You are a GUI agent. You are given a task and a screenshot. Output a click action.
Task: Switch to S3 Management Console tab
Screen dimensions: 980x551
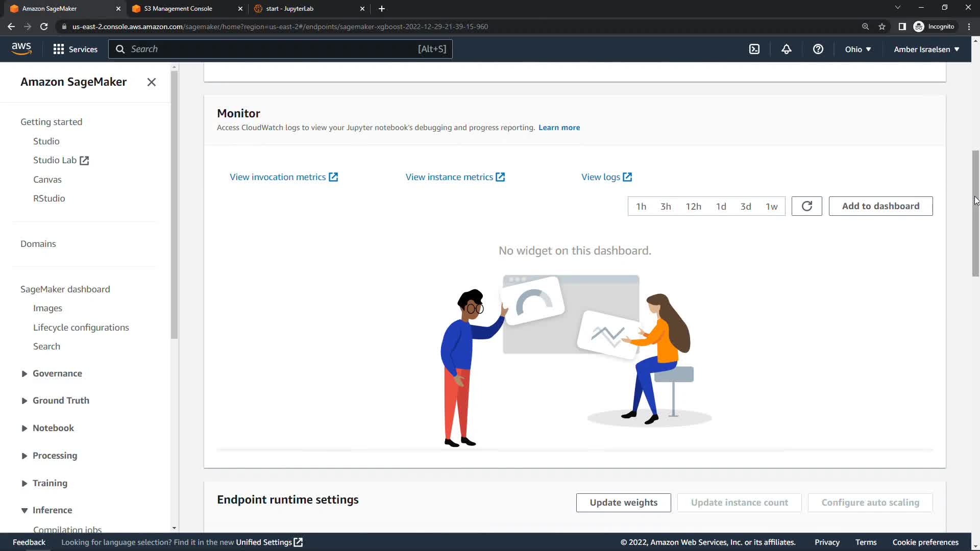click(x=178, y=9)
